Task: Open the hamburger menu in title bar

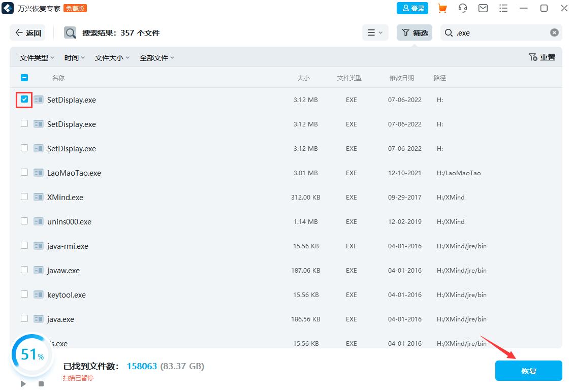Action: [x=503, y=8]
